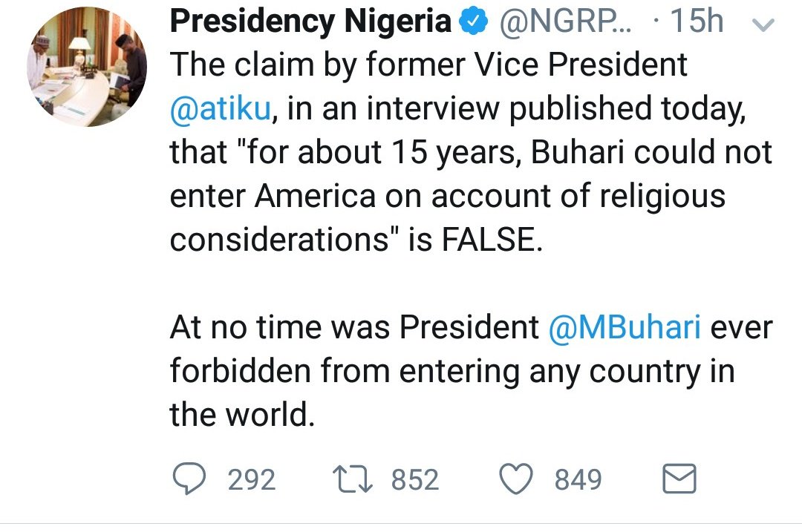Open tweet permalink via 15h timestamp
Image resolution: width=802 pixels, height=532 pixels.
[697, 23]
